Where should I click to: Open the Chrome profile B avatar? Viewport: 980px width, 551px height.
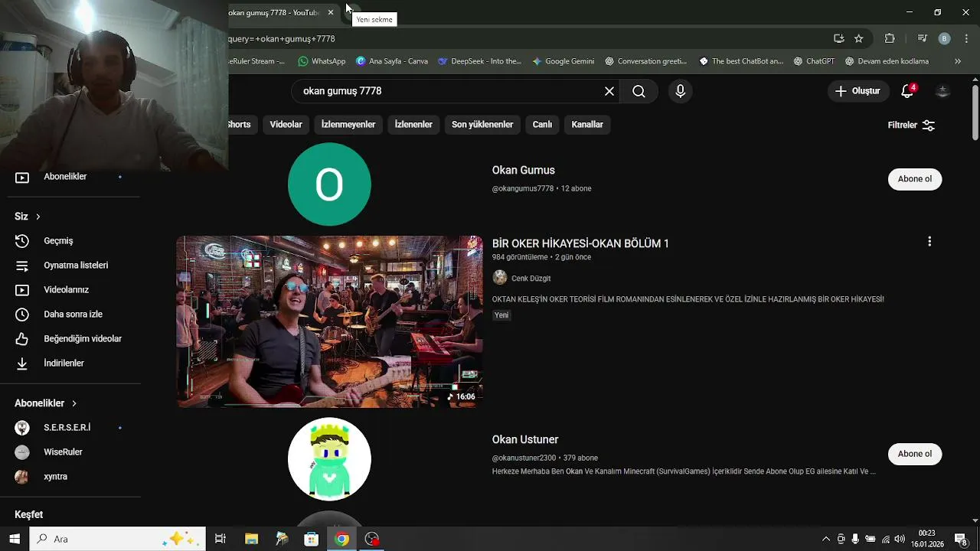(944, 38)
